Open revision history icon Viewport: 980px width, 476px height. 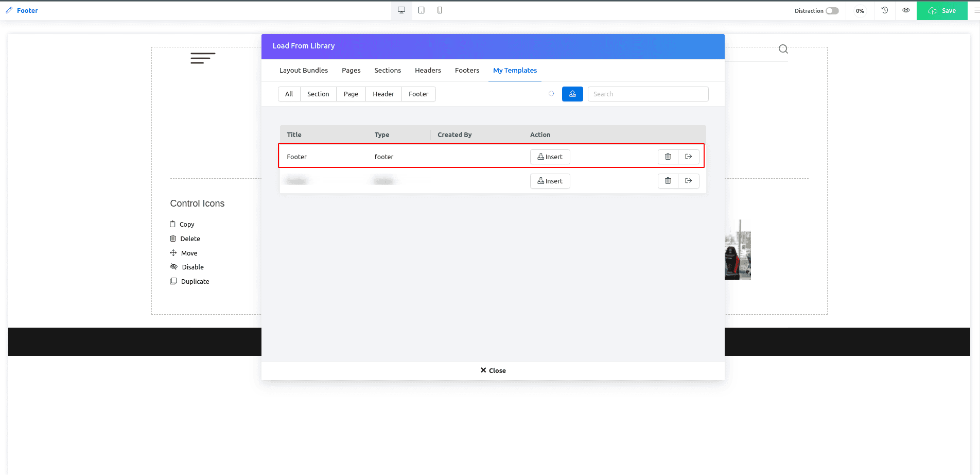pyautogui.click(x=885, y=10)
